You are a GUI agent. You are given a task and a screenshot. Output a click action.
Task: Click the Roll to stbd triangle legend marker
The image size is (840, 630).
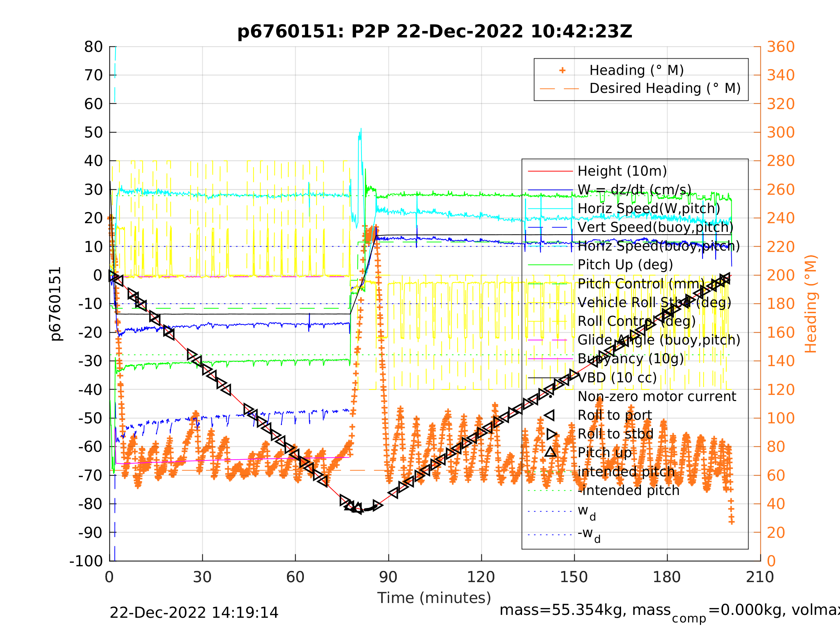(552, 434)
